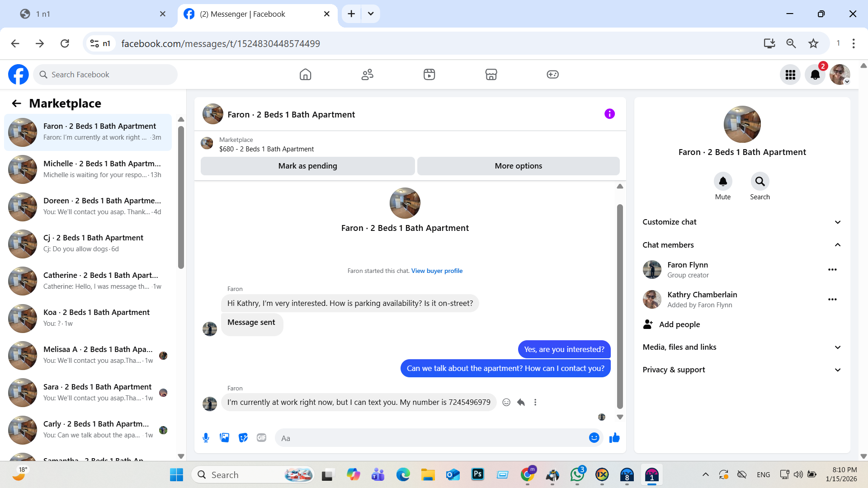The height and width of the screenshot is (488, 868).
Task: Click the voice clip microphone icon
Action: 206,437
